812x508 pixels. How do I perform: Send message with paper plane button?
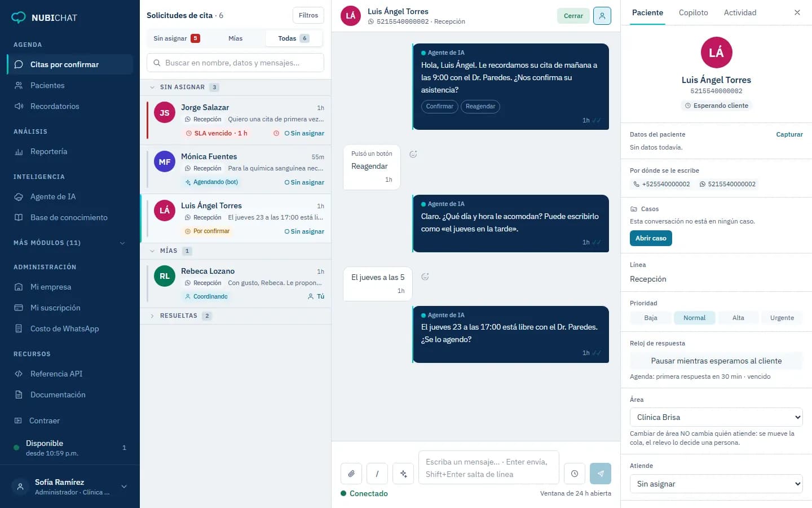click(x=601, y=474)
